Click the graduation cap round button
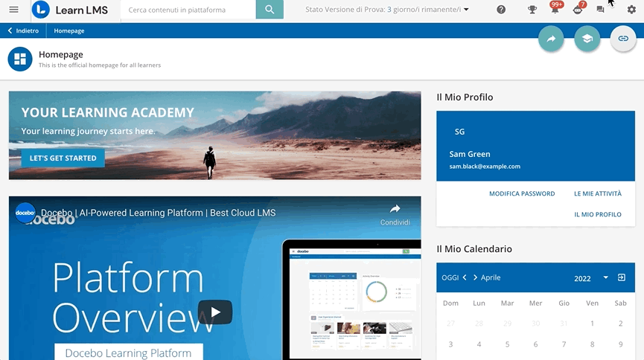 587,39
